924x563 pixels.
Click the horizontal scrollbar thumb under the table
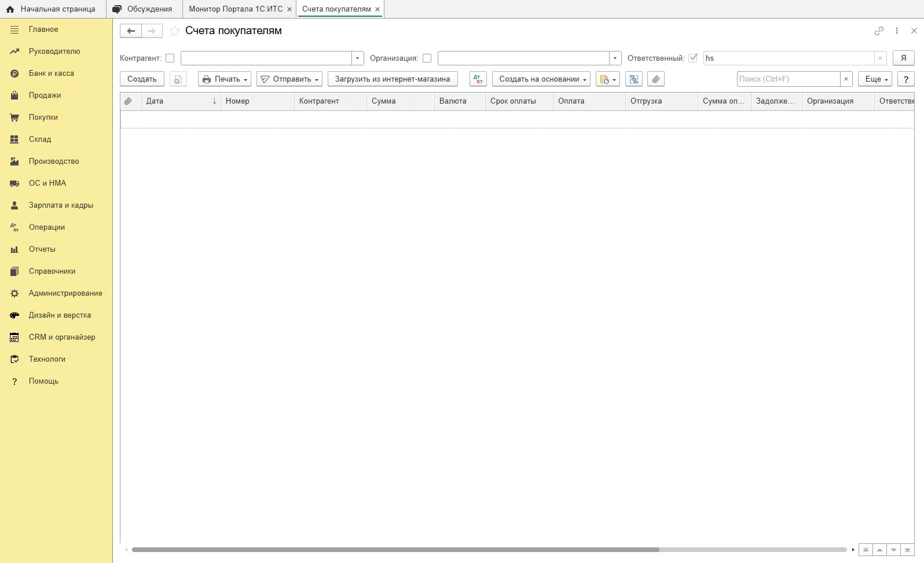[x=395, y=550]
